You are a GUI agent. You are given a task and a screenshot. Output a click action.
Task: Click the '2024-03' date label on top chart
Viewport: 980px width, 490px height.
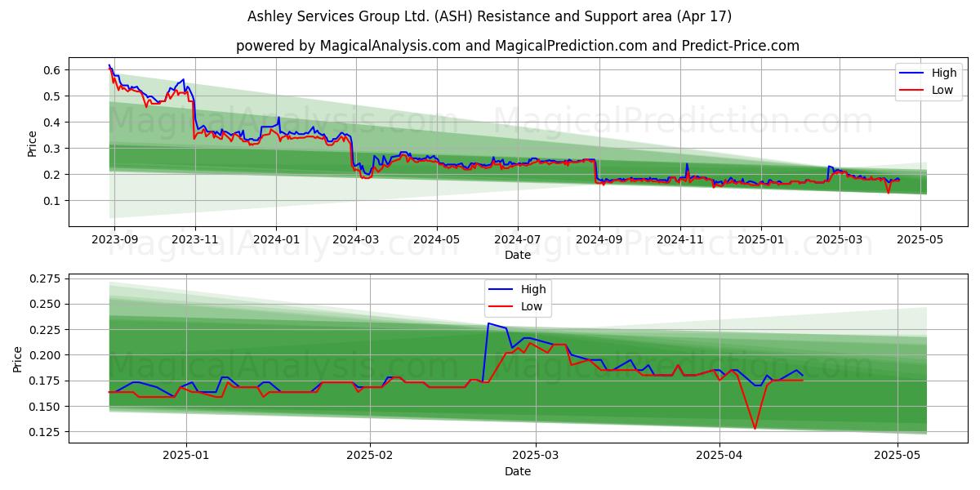pos(355,239)
